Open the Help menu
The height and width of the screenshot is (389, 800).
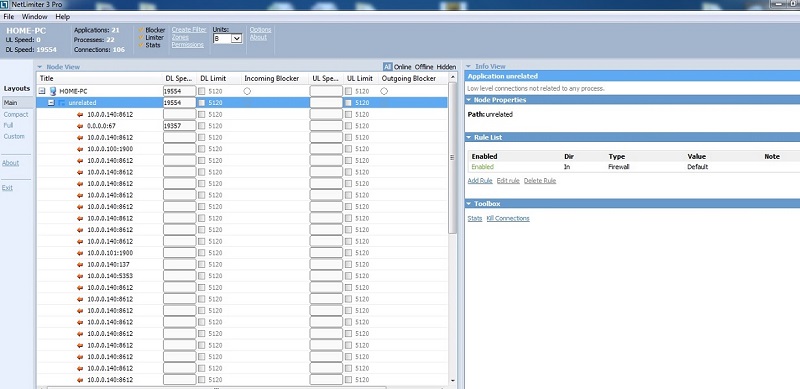pyautogui.click(x=62, y=17)
